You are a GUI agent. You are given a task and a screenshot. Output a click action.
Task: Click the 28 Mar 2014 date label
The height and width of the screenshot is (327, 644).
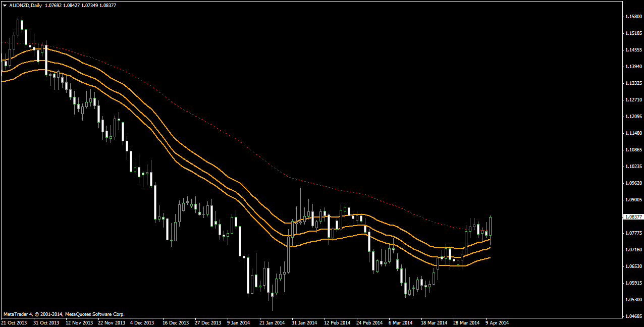point(466,322)
